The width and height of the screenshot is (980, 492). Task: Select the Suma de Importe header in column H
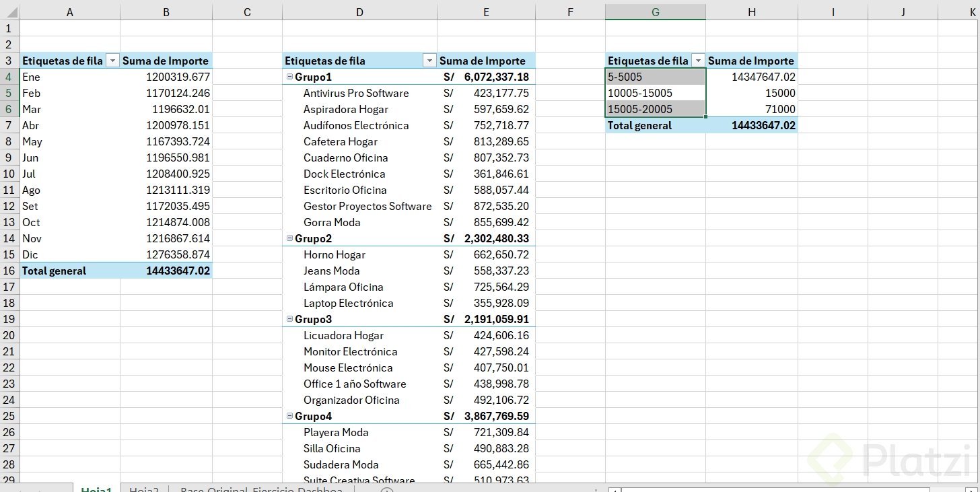point(752,61)
